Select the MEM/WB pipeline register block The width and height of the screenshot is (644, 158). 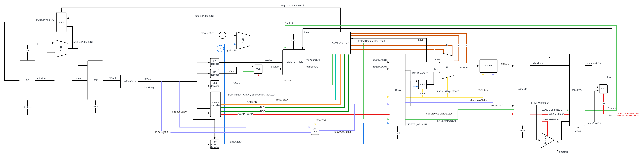pos(577,90)
